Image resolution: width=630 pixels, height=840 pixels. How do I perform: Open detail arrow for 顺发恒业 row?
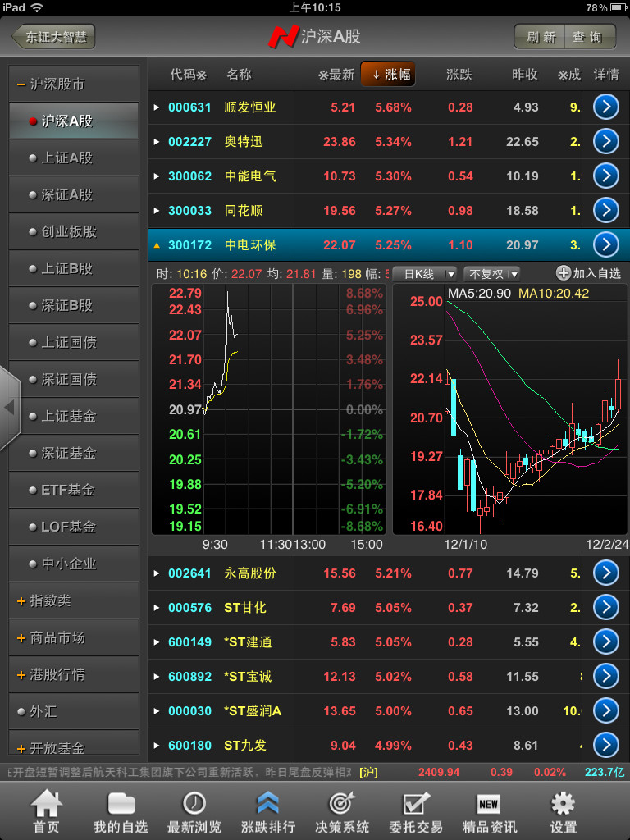[x=606, y=107]
